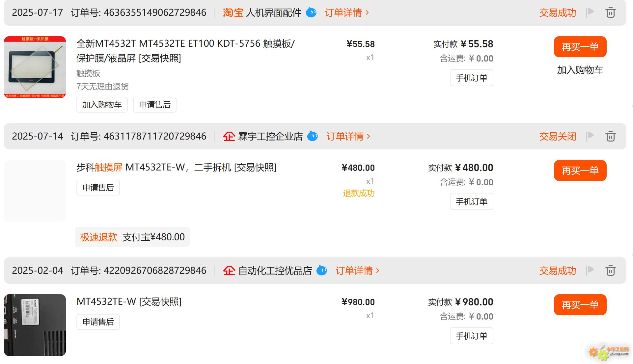Screen dimensions: 633x364
Task: Click 再买一单 for the 触摸板 order
Action: click(580, 47)
